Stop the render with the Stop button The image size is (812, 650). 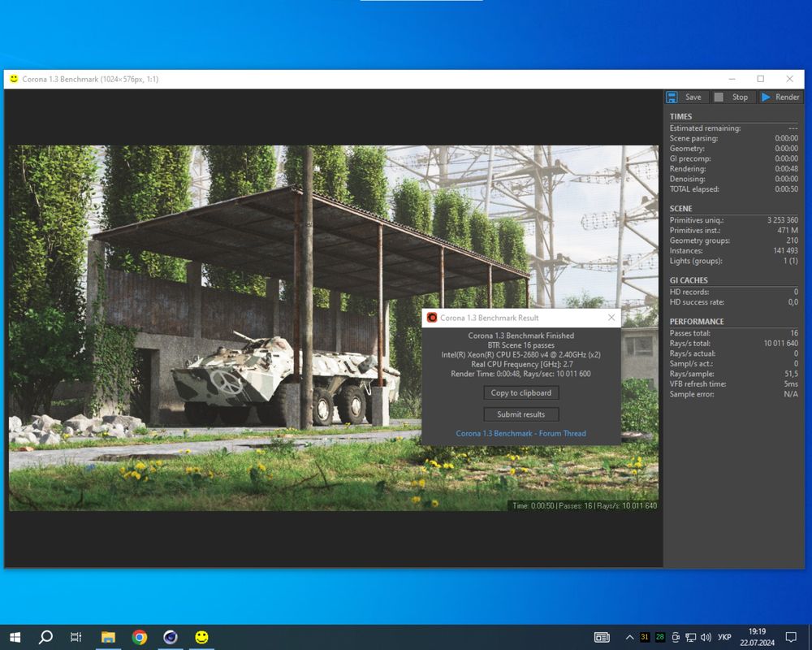pos(732,97)
